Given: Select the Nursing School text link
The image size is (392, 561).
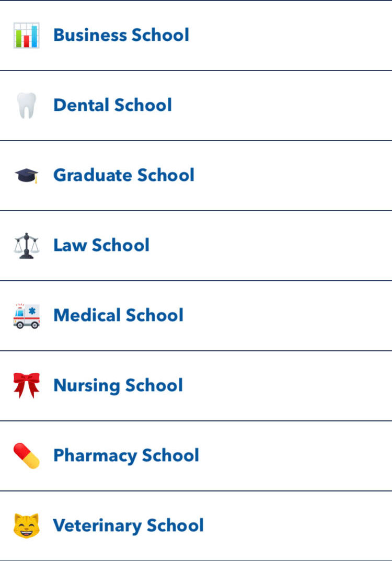Looking at the screenshot, I should coord(118,386).
